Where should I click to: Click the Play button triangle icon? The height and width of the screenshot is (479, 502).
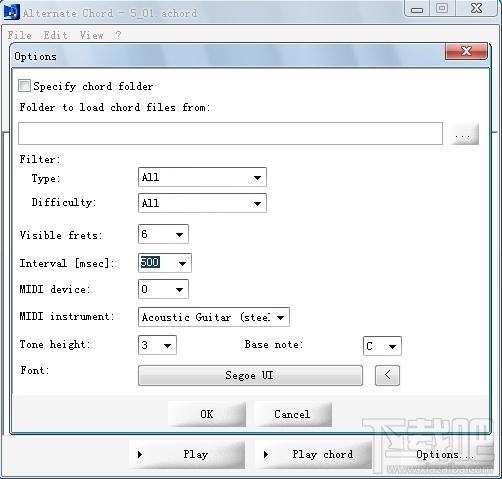point(140,454)
